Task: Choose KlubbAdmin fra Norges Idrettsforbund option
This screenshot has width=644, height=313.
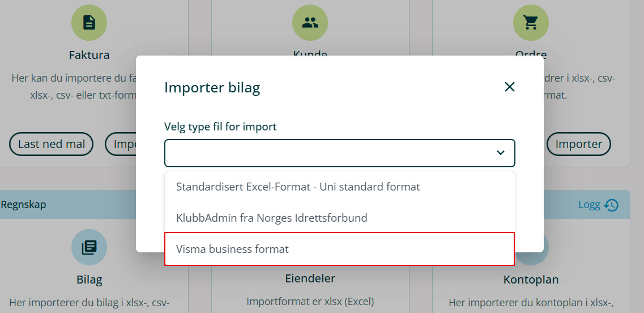Action: pos(272,218)
